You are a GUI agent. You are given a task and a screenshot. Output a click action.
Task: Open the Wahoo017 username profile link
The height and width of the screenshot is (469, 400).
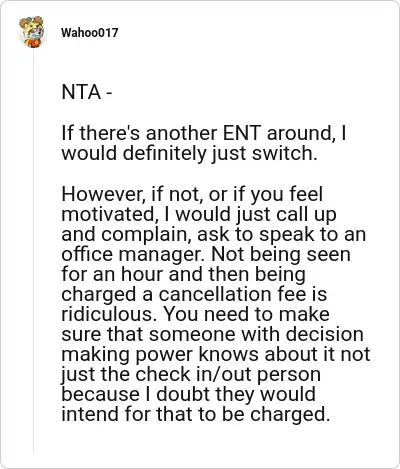(90, 33)
